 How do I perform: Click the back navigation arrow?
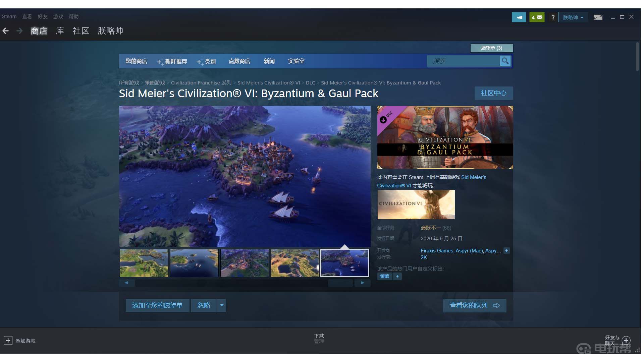coord(6,31)
